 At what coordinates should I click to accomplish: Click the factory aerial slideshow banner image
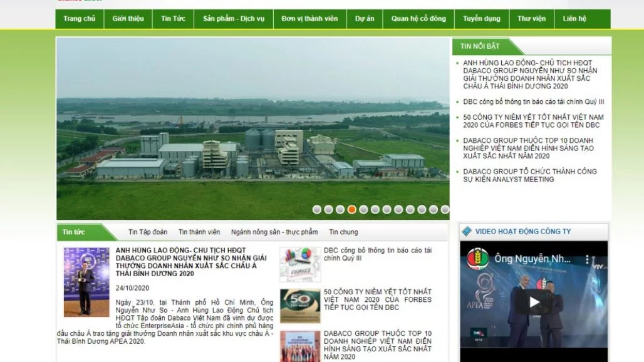252,128
